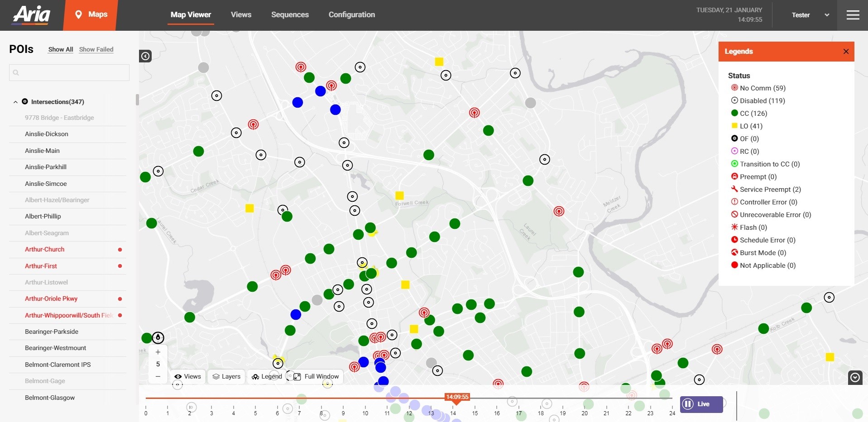This screenshot has width=868, height=422.
Task: Collapse the timeline with chevron-down icon
Action: point(855,377)
